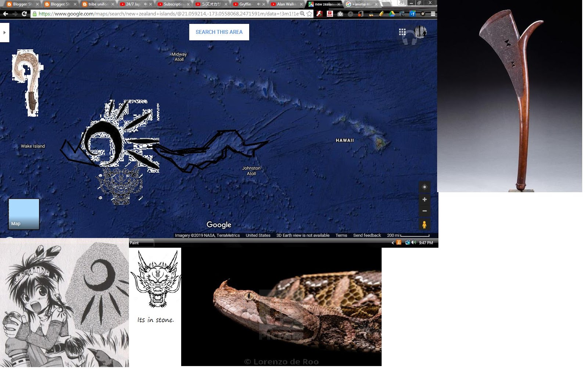Expand the Google Maps side panel arrow
588x369 pixels.
[4, 32]
